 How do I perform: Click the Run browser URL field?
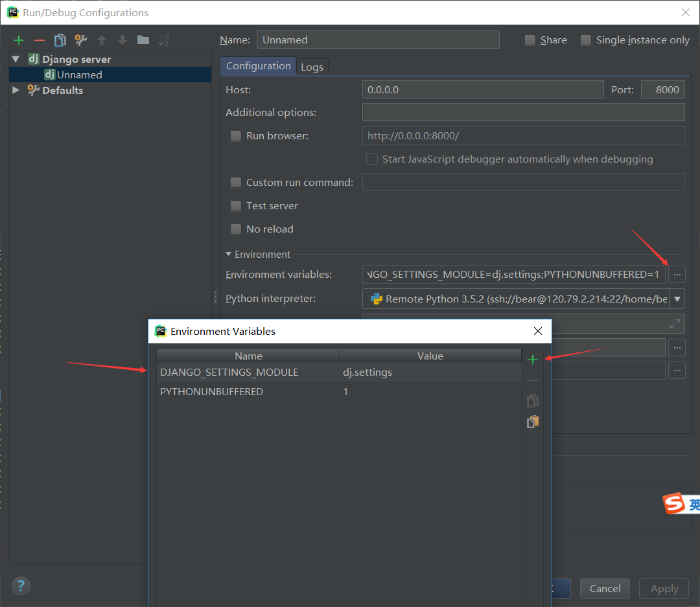[523, 135]
